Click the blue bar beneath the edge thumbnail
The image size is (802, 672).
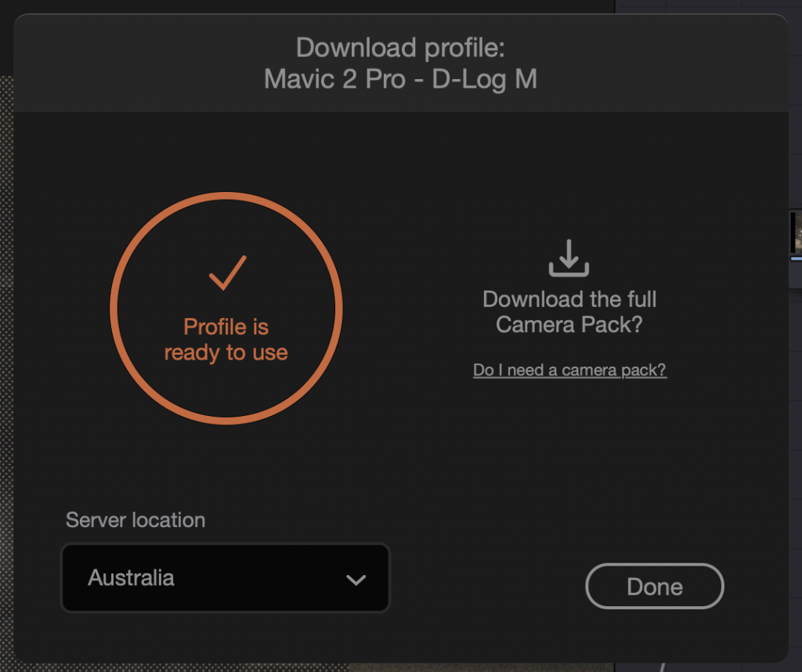(x=797, y=258)
